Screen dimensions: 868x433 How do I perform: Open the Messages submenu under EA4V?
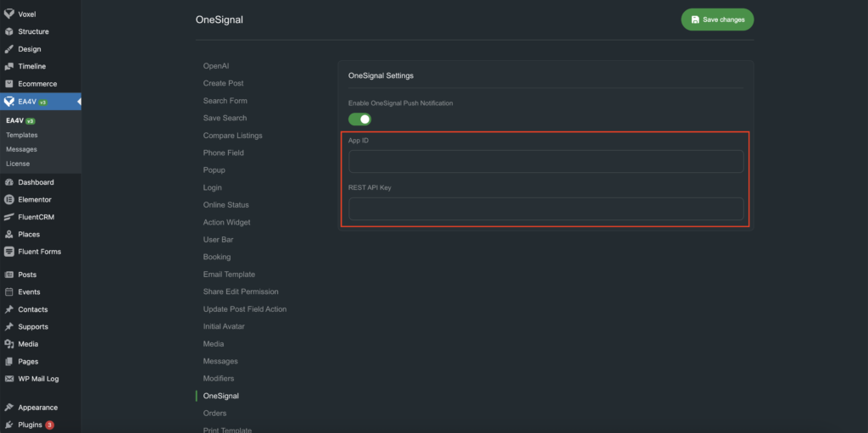tap(21, 149)
